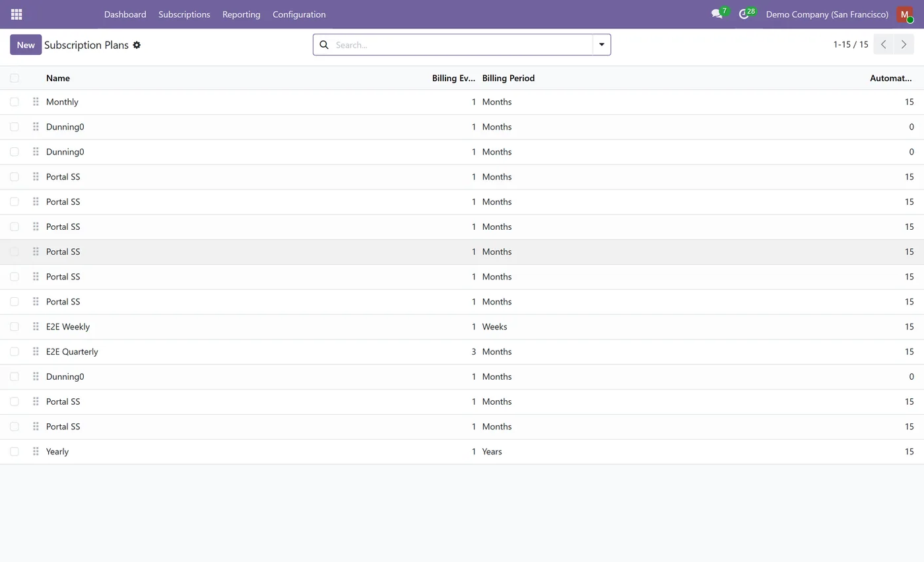Click the drag handle of E2E Quarterly row
This screenshot has width=924, height=562.
36,351
